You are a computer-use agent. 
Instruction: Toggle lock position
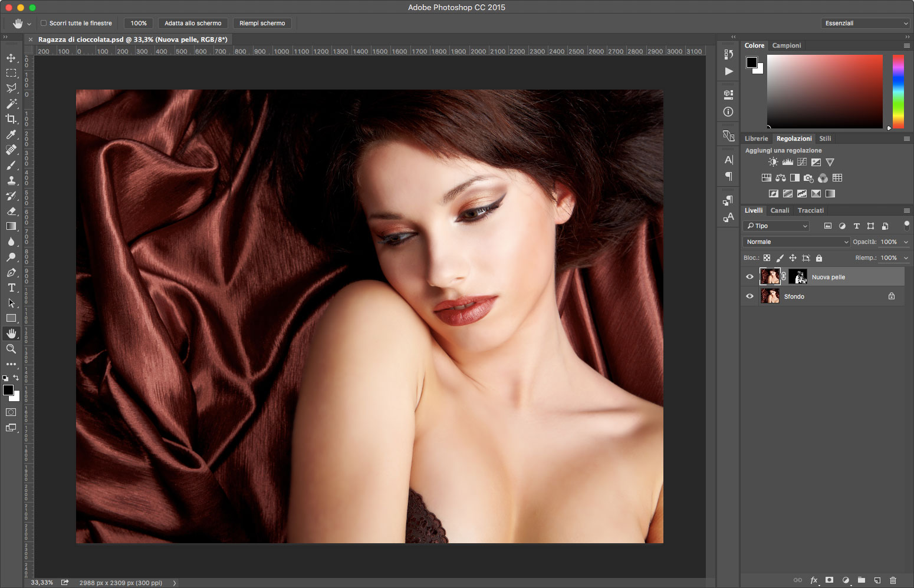pyautogui.click(x=793, y=258)
